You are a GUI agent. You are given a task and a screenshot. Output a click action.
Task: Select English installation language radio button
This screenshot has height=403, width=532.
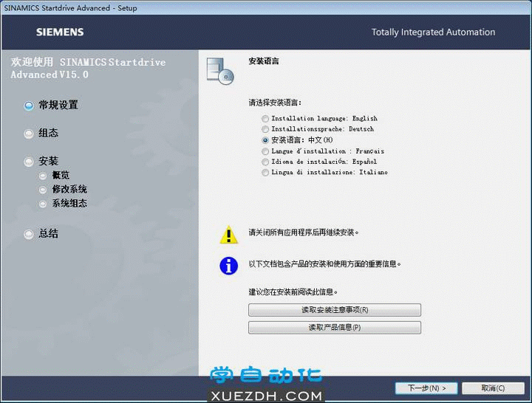[265, 119]
